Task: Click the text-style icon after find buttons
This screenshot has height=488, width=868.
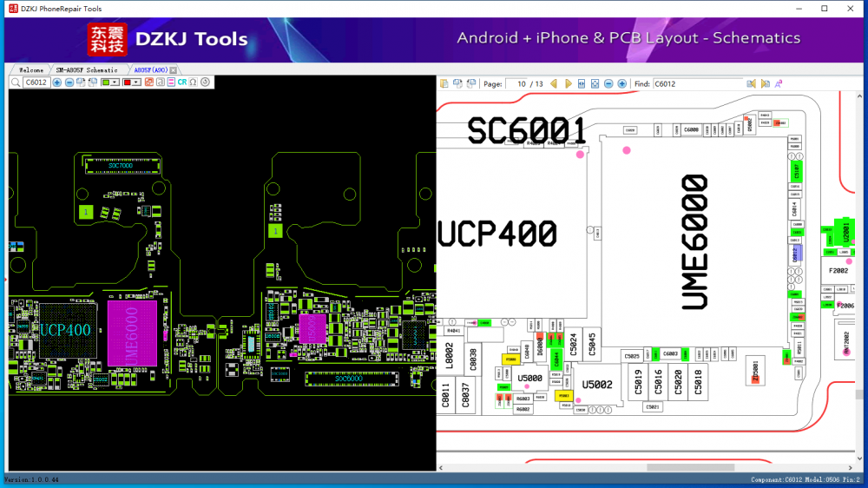Action: (x=779, y=83)
